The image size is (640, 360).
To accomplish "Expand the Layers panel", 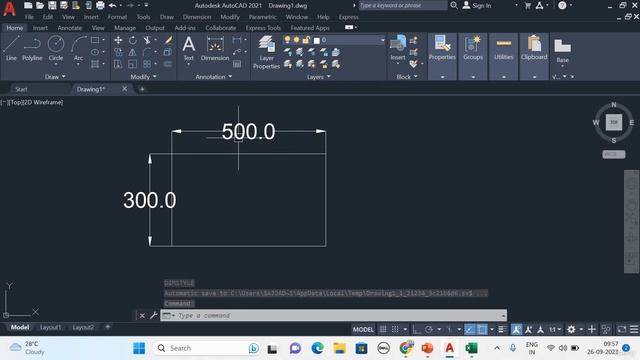I will point(318,77).
